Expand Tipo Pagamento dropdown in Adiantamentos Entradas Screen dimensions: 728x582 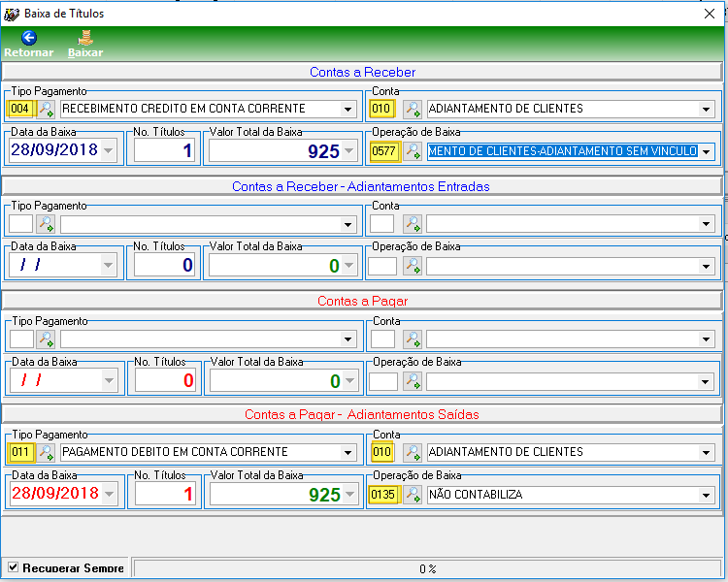[347, 224]
